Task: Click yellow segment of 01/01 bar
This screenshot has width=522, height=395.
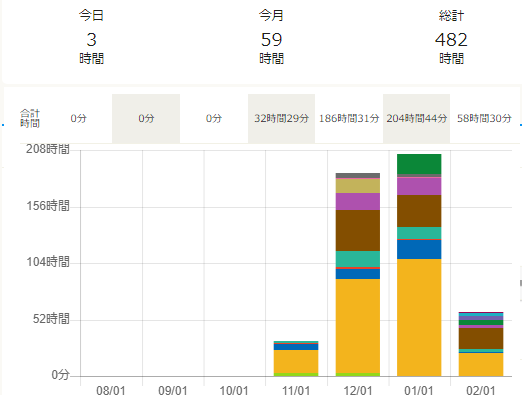Action: (x=419, y=317)
